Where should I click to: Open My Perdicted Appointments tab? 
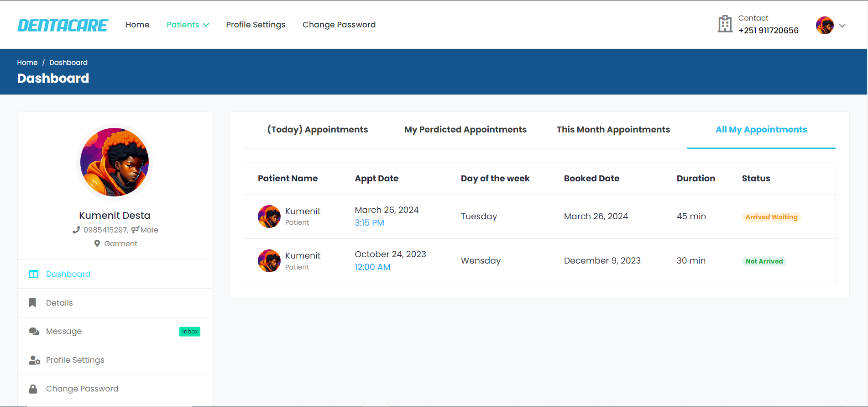[465, 130]
